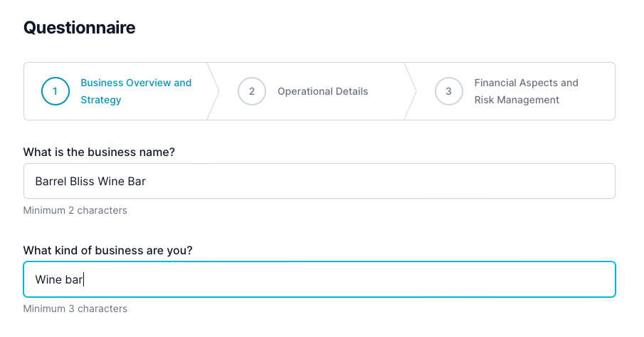Go to the Operational Details step
644x337 pixels.
(322, 91)
